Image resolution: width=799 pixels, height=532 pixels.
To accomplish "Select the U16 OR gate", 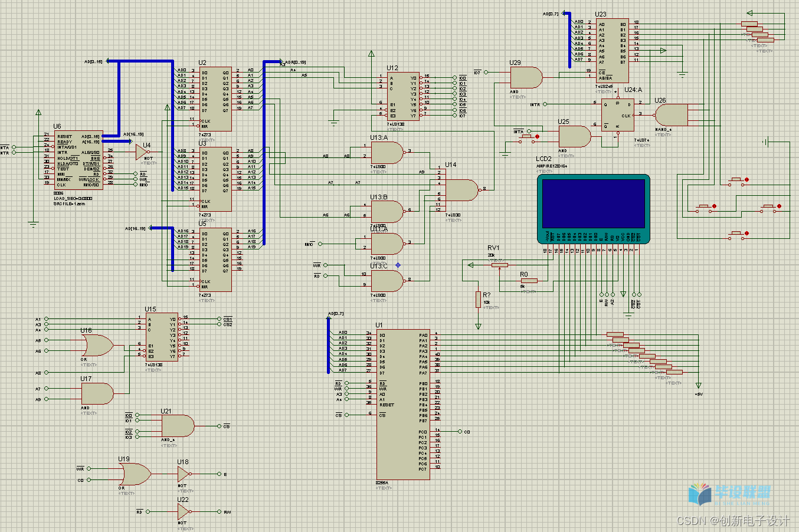I will 97,346.
